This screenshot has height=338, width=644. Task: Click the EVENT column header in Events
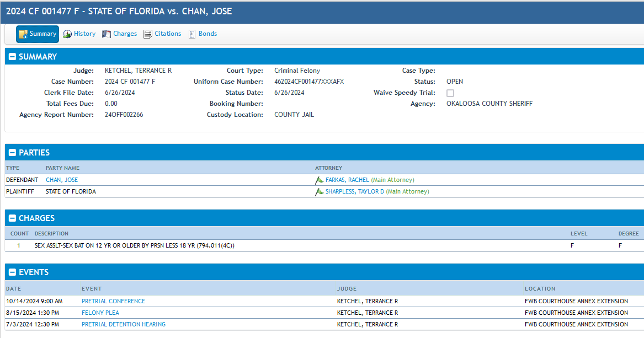click(x=92, y=289)
